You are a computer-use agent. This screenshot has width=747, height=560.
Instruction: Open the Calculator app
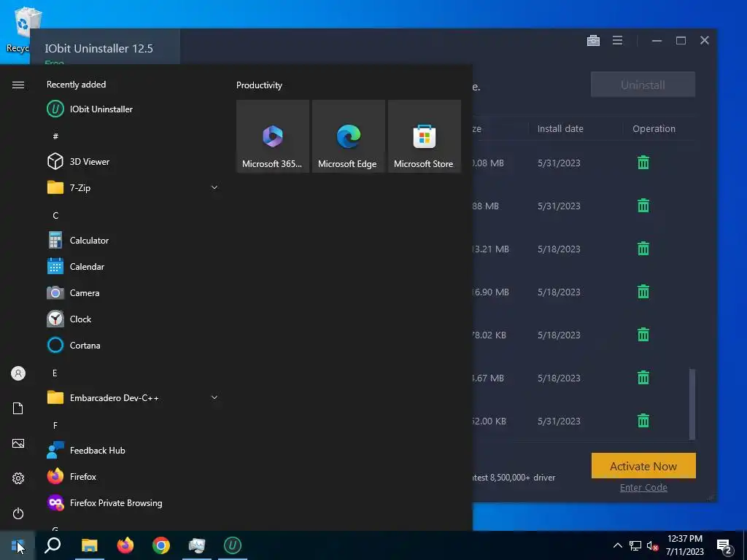(132, 241)
